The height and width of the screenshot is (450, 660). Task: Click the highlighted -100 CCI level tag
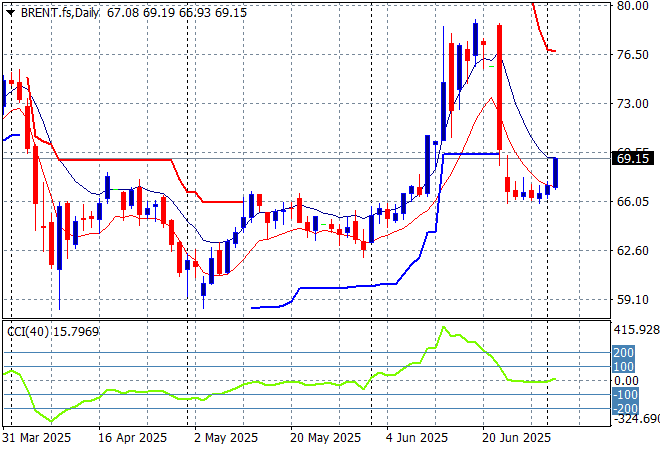[623, 395]
